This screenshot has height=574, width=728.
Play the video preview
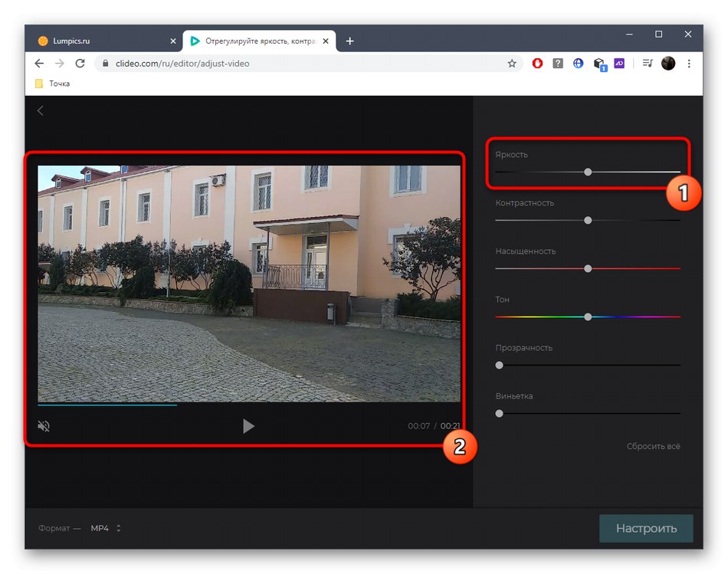(248, 426)
